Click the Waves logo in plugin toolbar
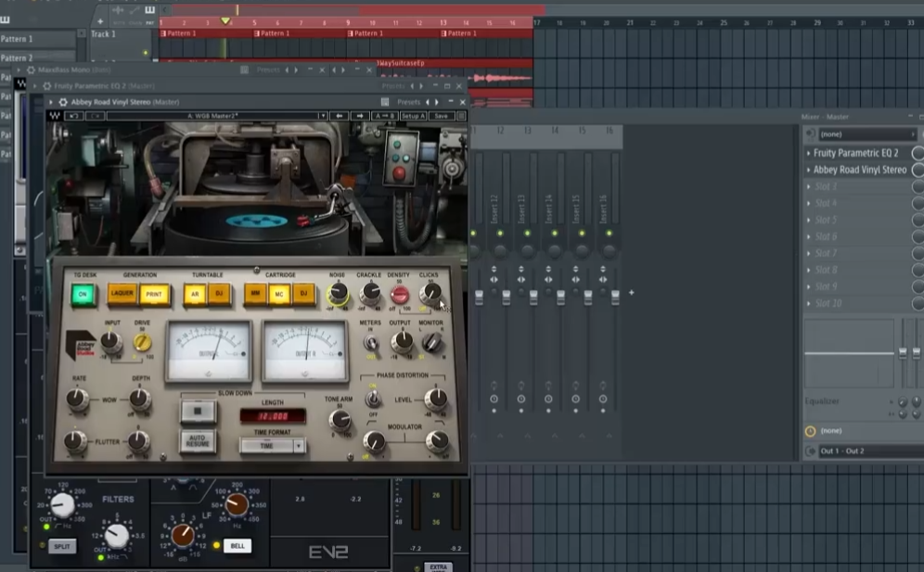 (55, 116)
